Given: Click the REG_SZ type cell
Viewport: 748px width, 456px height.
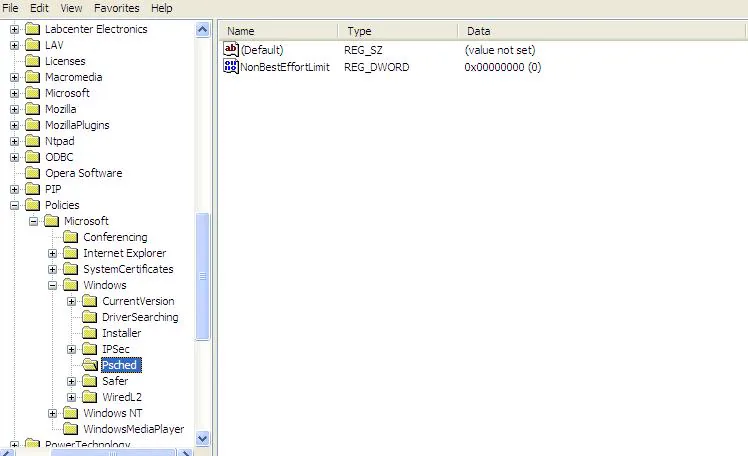Looking at the screenshot, I should (363, 50).
